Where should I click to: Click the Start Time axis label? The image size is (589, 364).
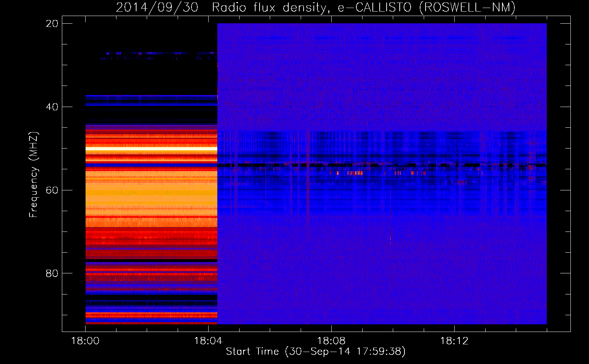pyautogui.click(x=316, y=351)
